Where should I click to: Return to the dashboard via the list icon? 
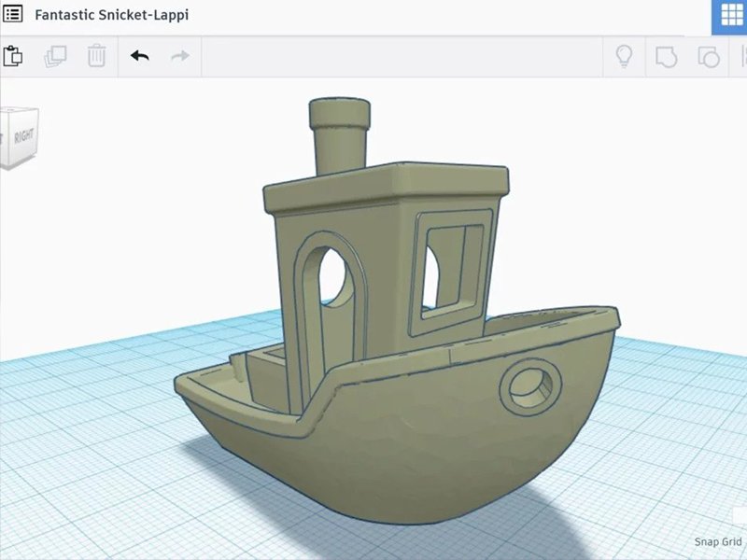pyautogui.click(x=13, y=15)
